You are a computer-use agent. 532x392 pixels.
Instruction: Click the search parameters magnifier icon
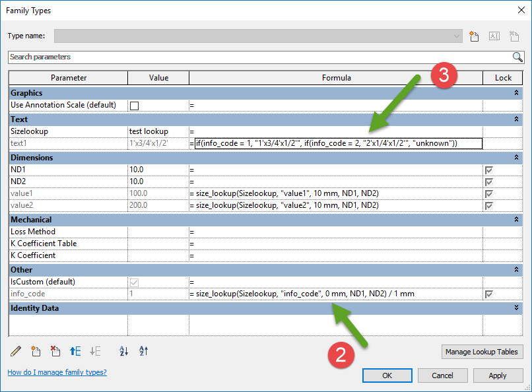pyautogui.click(x=517, y=57)
